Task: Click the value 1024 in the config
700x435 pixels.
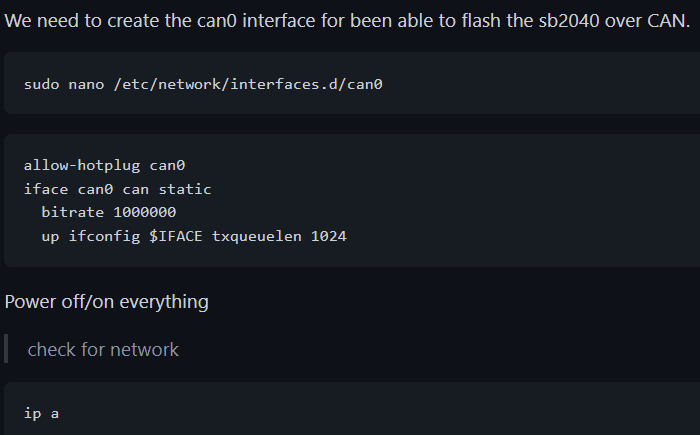Action: pyautogui.click(x=328, y=237)
